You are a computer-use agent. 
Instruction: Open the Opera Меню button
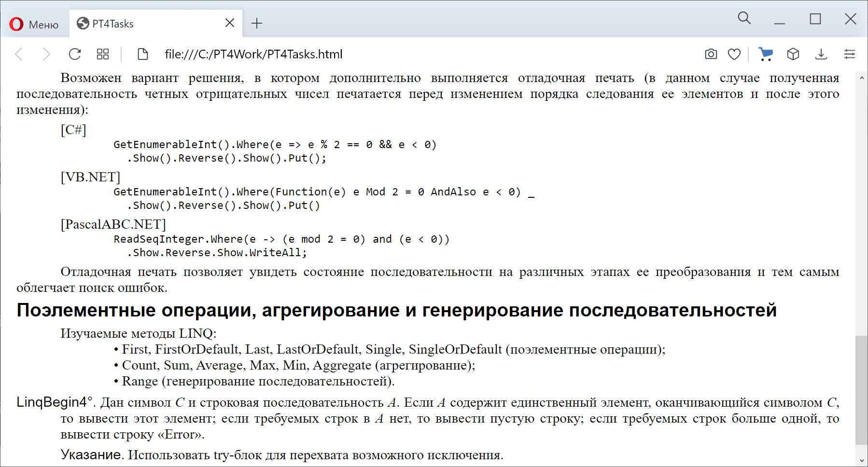point(34,24)
